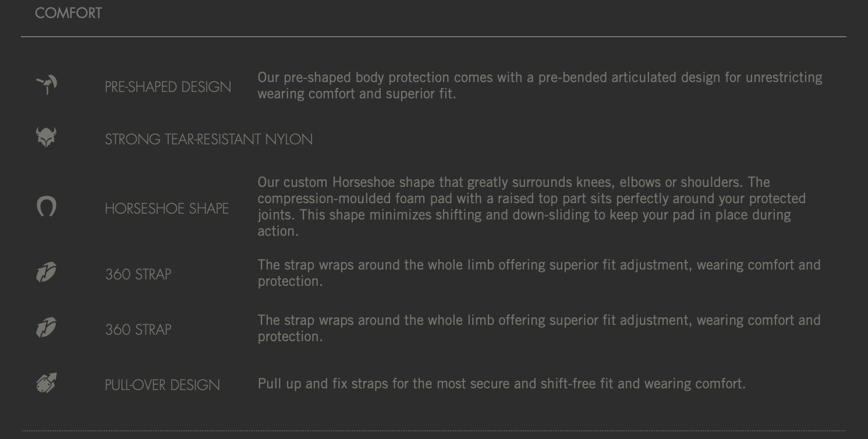
Task: Click the pull up and fix straps description
Action: coord(501,384)
